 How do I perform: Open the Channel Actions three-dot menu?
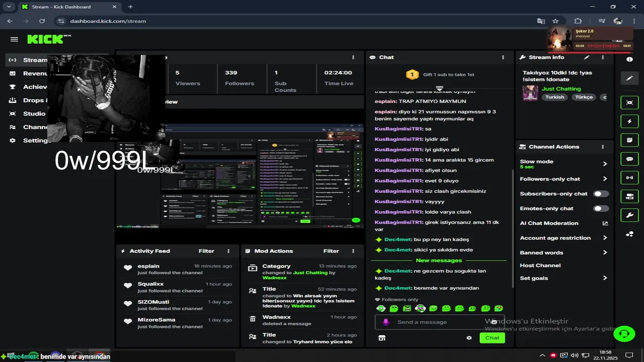coord(603,147)
